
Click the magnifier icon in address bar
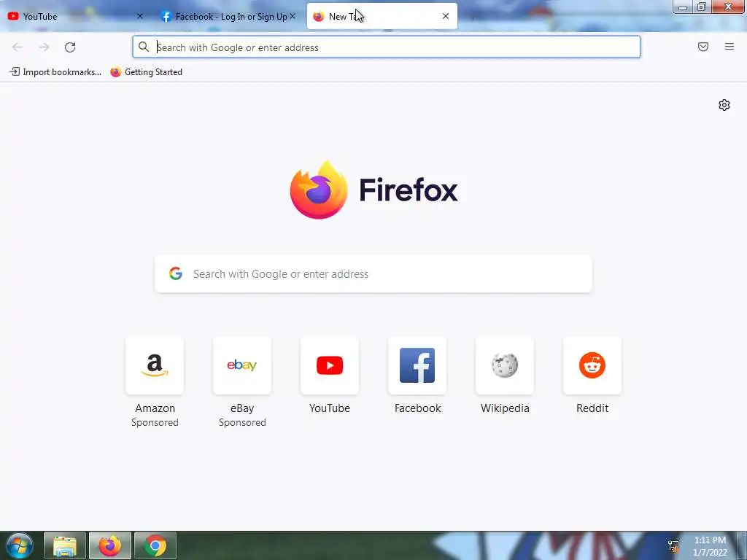point(144,47)
